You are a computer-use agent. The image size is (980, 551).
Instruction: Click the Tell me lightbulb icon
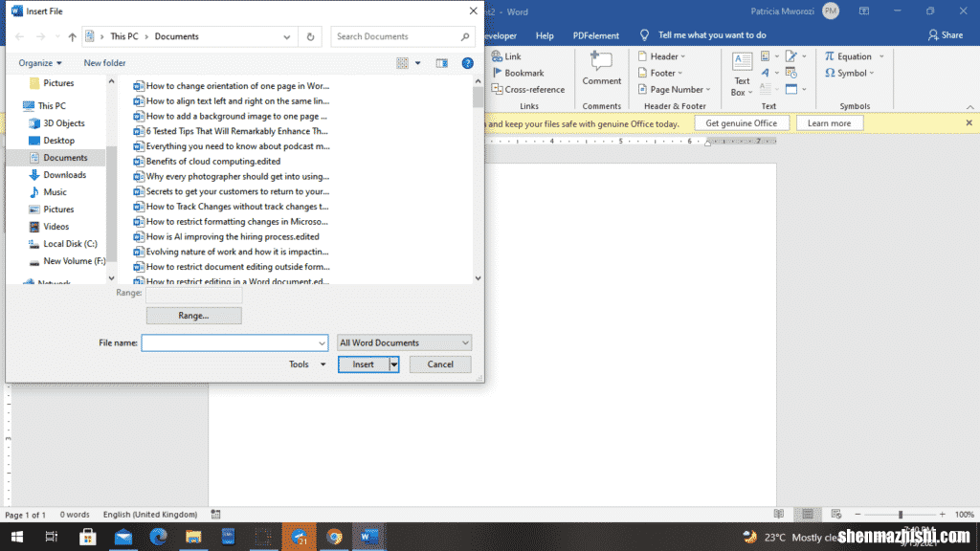click(x=644, y=35)
